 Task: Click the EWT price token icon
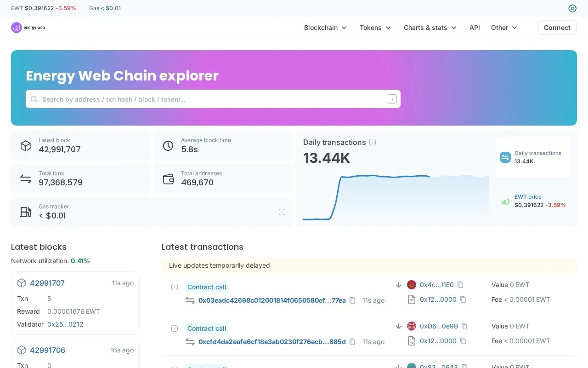coord(505,201)
